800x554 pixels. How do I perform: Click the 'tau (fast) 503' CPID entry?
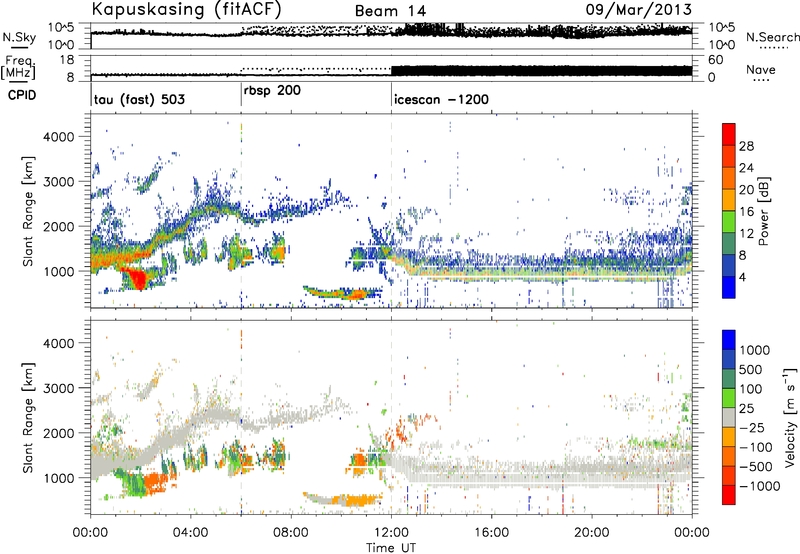pos(139,99)
